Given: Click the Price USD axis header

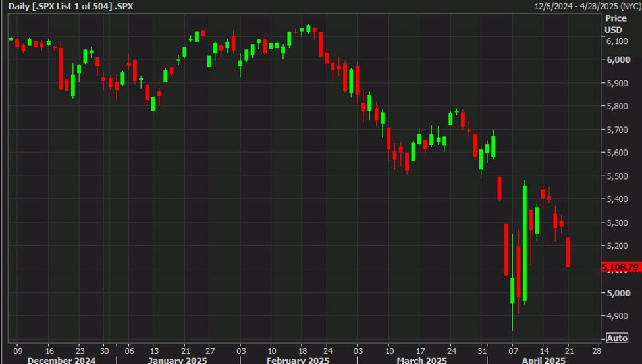Looking at the screenshot, I should click(x=614, y=24).
